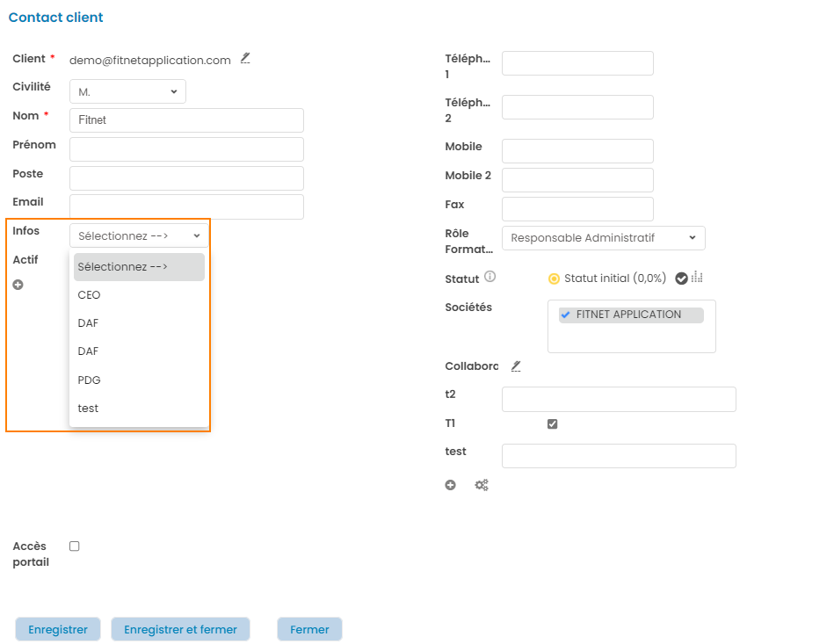Open the bar chart icon in the Statut row
Viewport: 834px width, 644px height.
tap(698, 278)
